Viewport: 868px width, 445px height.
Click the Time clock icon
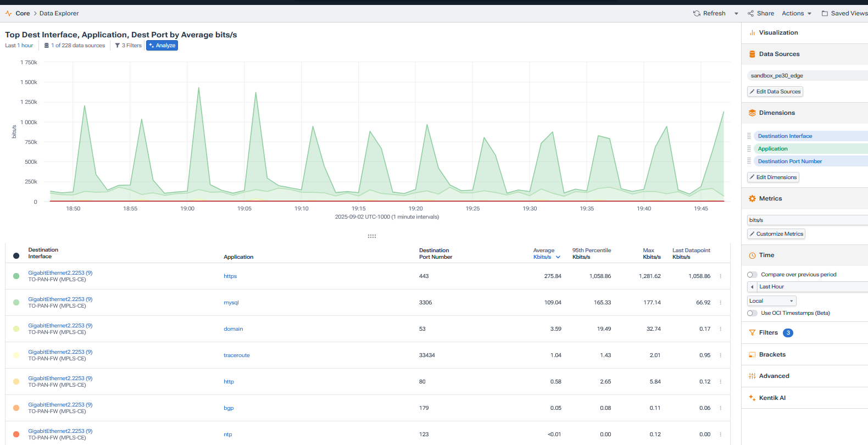point(752,255)
